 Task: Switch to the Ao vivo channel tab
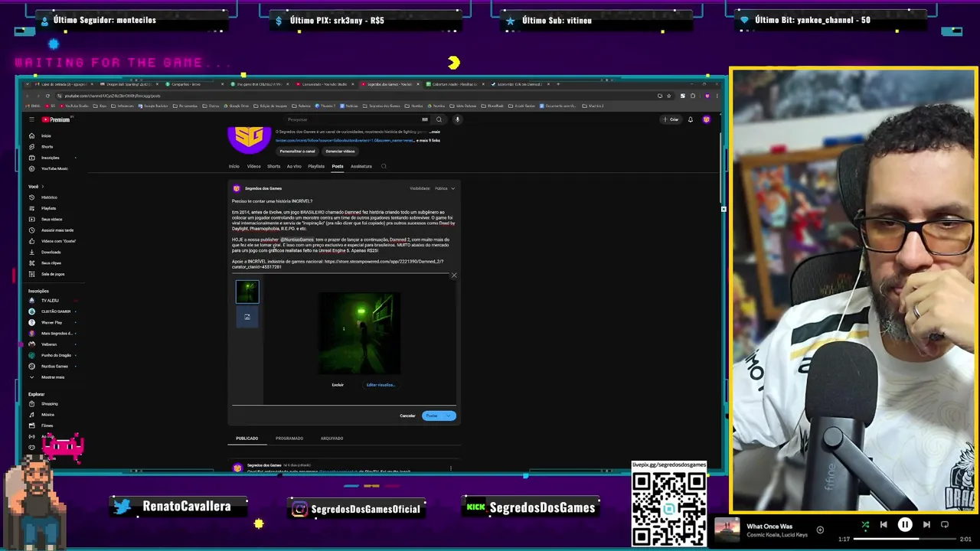(294, 166)
